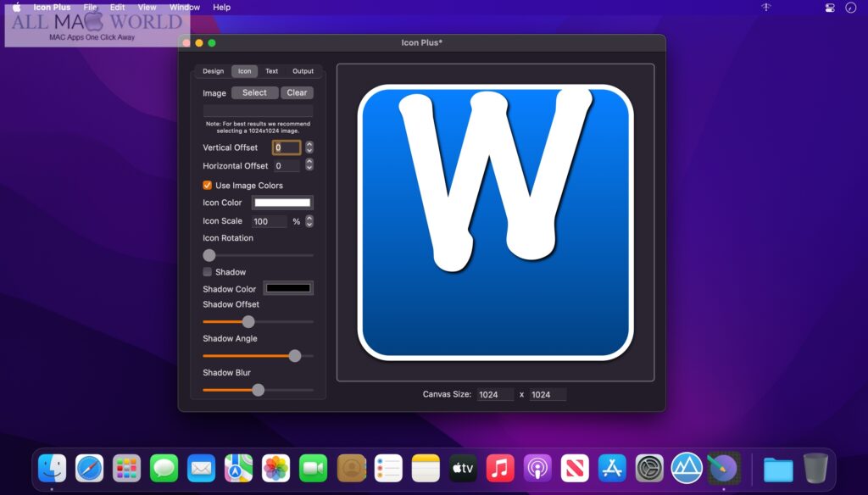The height and width of the screenshot is (495, 868).
Task: Click the Icon Scale percent stepper
Action: 309,221
